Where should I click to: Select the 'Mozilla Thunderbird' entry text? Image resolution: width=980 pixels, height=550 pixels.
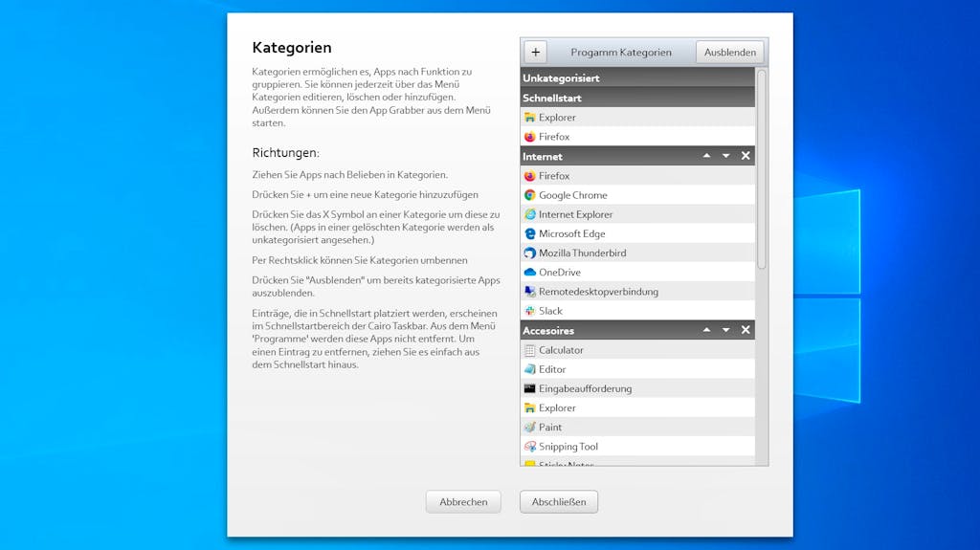click(583, 253)
